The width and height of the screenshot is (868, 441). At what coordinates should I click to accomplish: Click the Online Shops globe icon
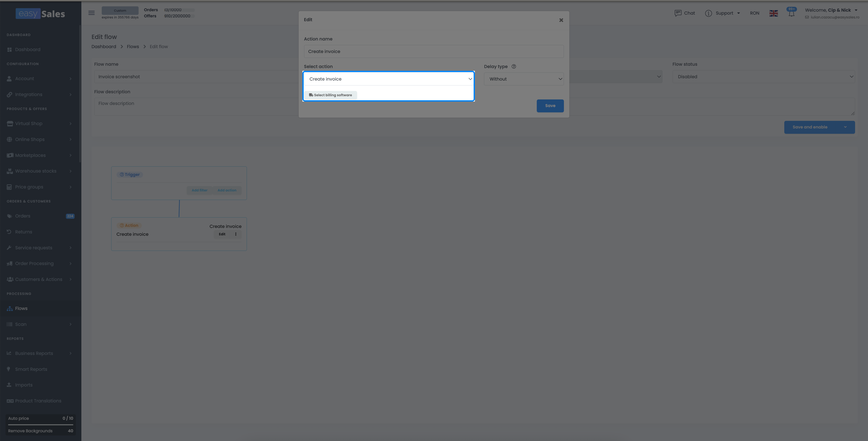[x=10, y=139]
